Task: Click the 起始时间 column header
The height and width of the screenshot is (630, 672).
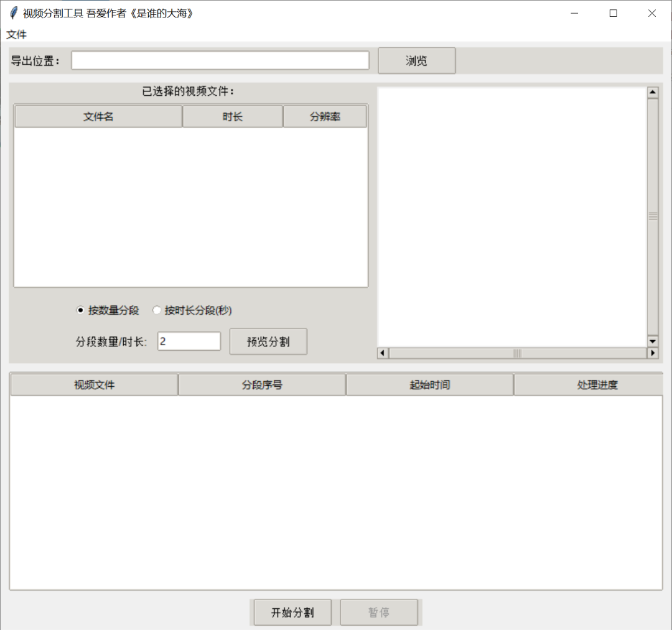Action: (x=429, y=384)
